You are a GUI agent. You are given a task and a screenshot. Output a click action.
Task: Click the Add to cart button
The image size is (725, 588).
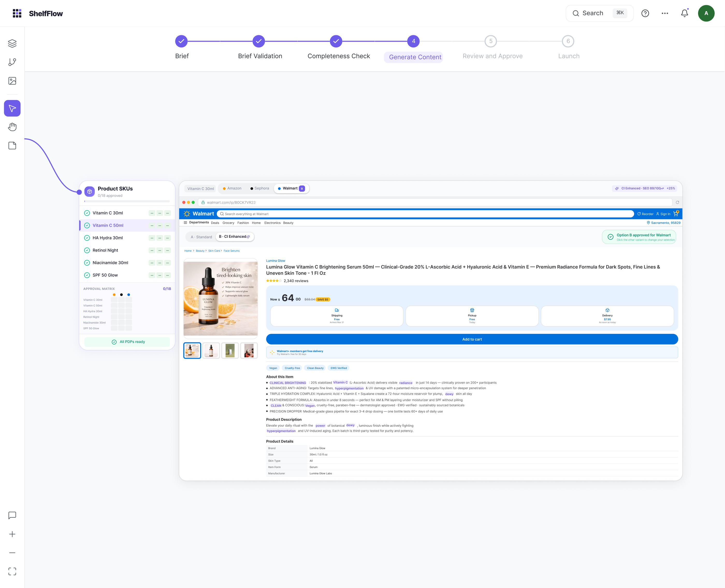pos(472,339)
